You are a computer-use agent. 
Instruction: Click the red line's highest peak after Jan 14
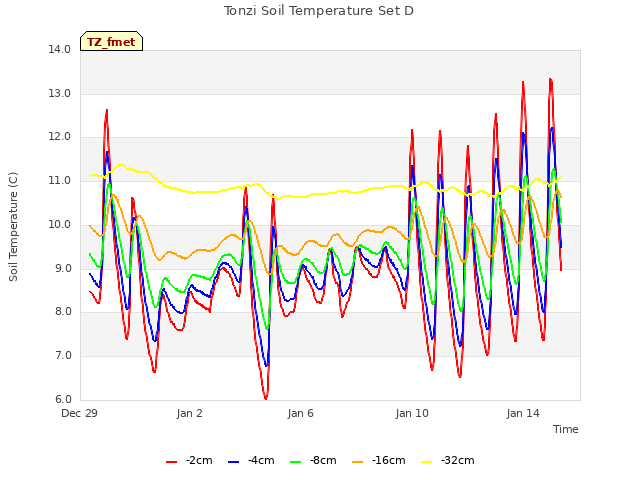click(551, 80)
